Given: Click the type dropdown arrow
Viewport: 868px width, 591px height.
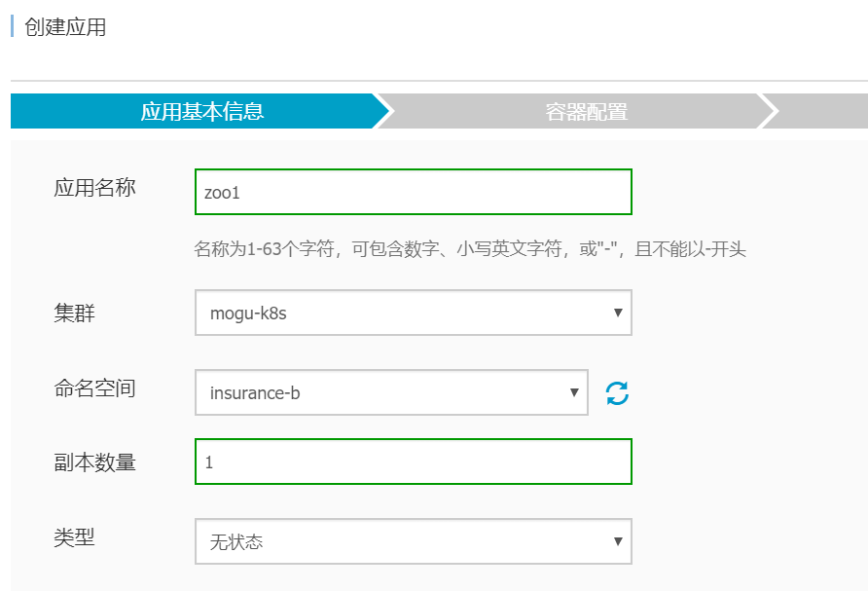Looking at the screenshot, I should pyautogui.click(x=618, y=538).
